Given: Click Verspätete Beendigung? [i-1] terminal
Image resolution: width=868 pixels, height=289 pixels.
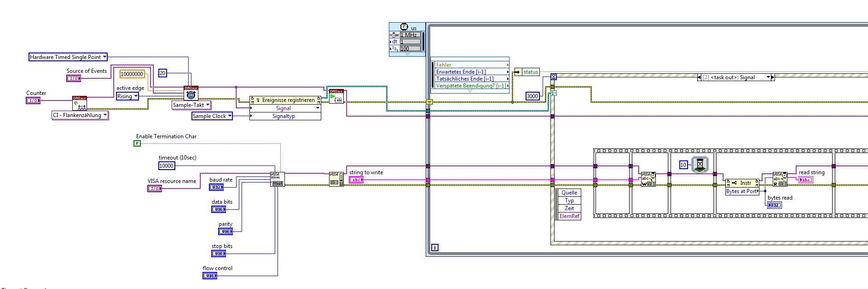Looking at the screenshot, I should click(x=472, y=86).
